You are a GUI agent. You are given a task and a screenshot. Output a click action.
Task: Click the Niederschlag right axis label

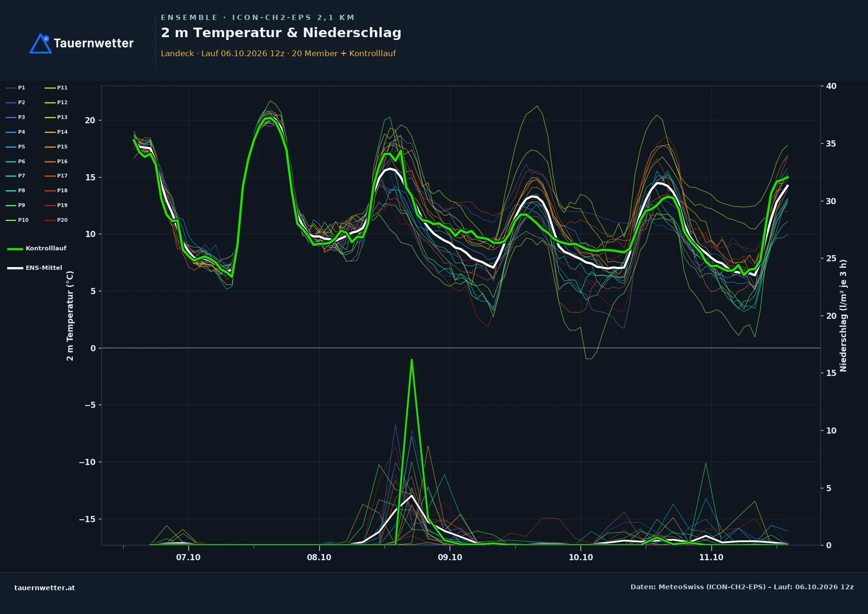(x=843, y=316)
